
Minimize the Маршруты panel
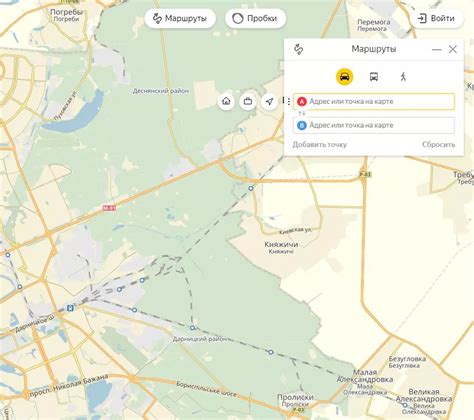point(436,50)
